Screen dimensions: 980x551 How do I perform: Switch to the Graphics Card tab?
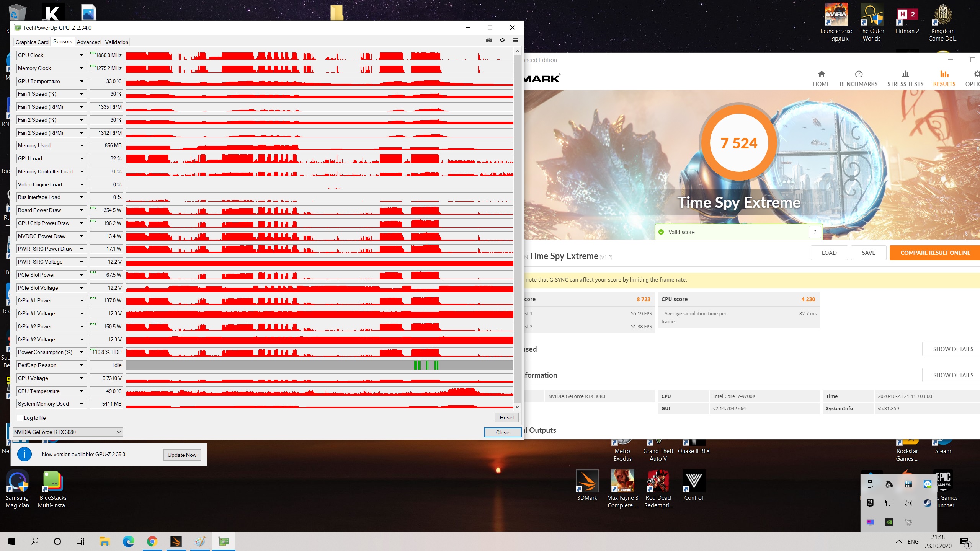[32, 42]
